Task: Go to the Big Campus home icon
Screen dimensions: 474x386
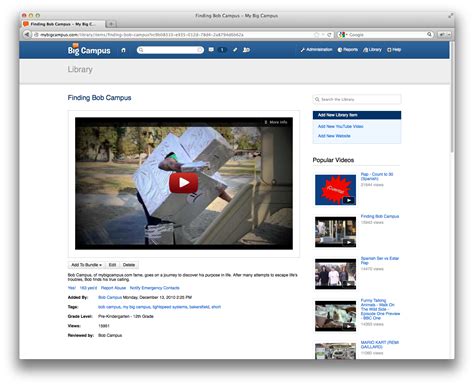Action: point(123,50)
